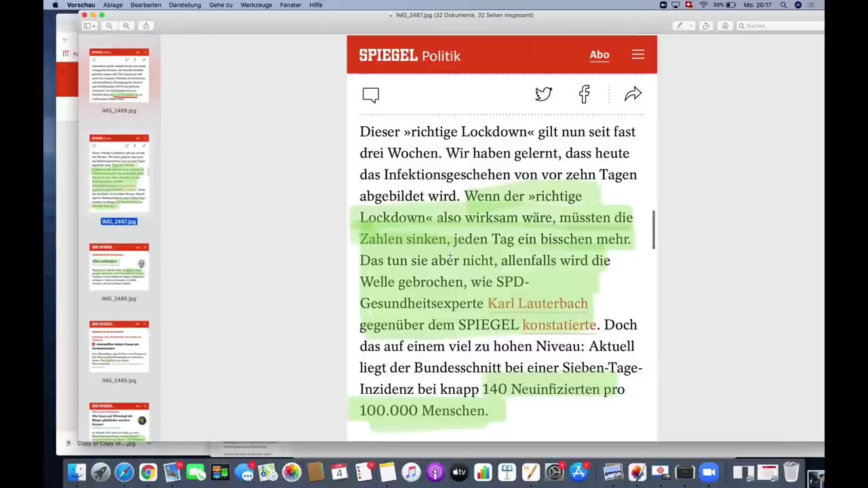Show the markup toolbar button
The height and width of the screenshot is (488, 868).
[x=725, y=26]
